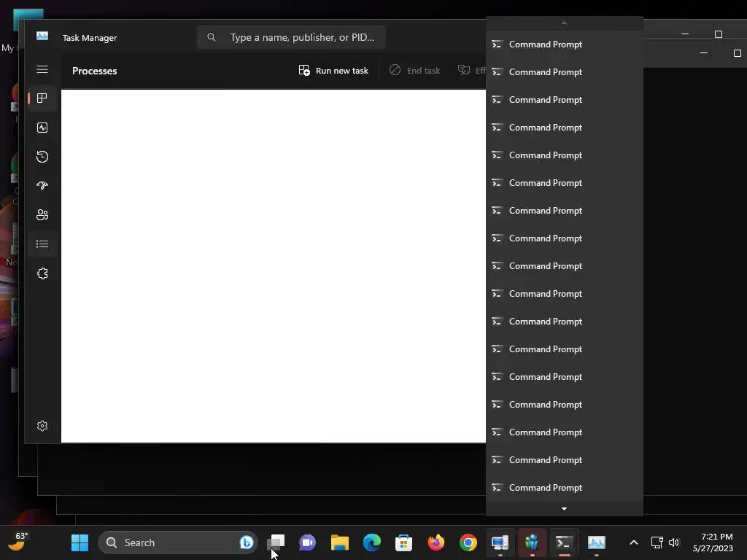Select the last Command Prompt entry in the list

click(564, 488)
